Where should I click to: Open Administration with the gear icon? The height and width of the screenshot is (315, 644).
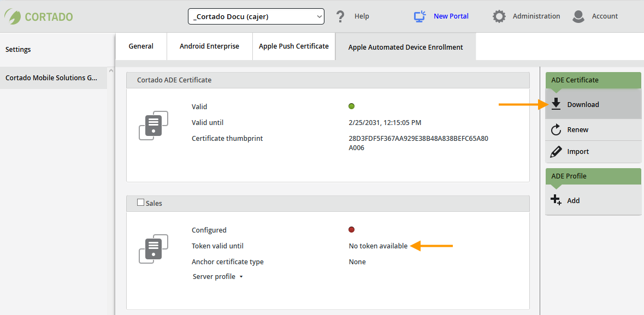coord(499,16)
